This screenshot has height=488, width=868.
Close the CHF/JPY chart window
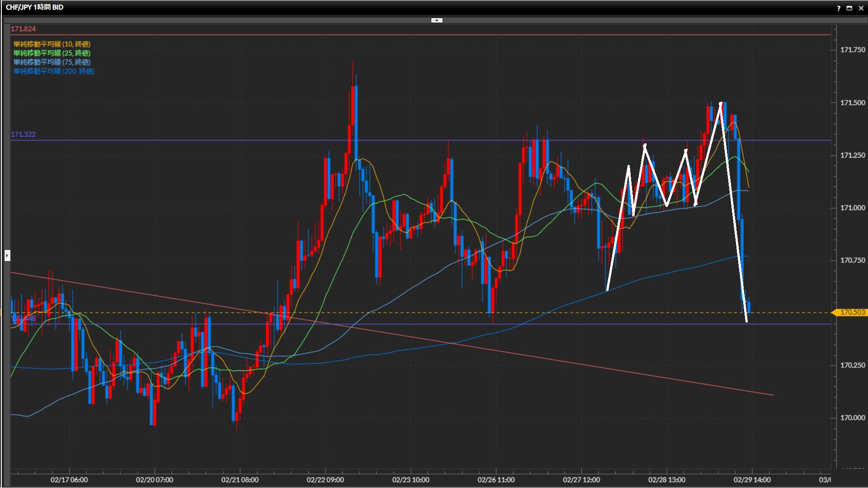[x=860, y=8]
